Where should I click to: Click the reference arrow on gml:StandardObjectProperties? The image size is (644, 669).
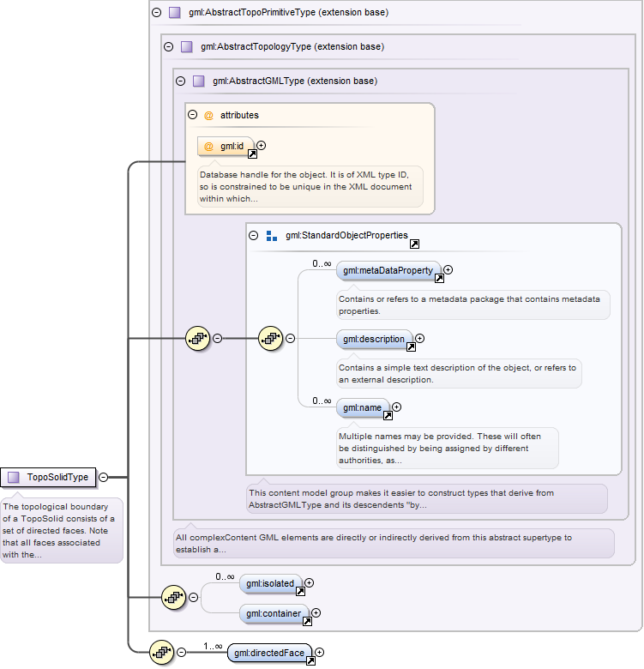pyautogui.click(x=414, y=244)
